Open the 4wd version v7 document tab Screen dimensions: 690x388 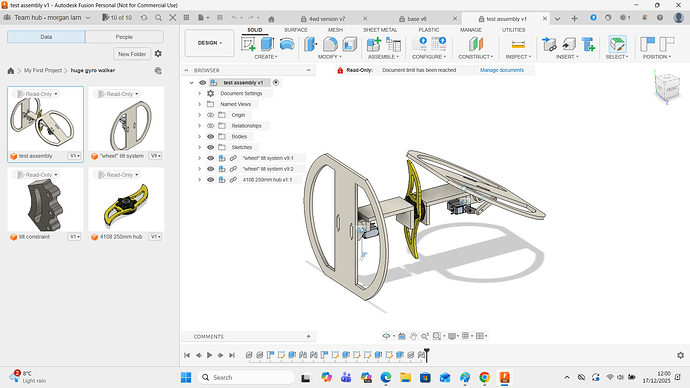[327, 19]
